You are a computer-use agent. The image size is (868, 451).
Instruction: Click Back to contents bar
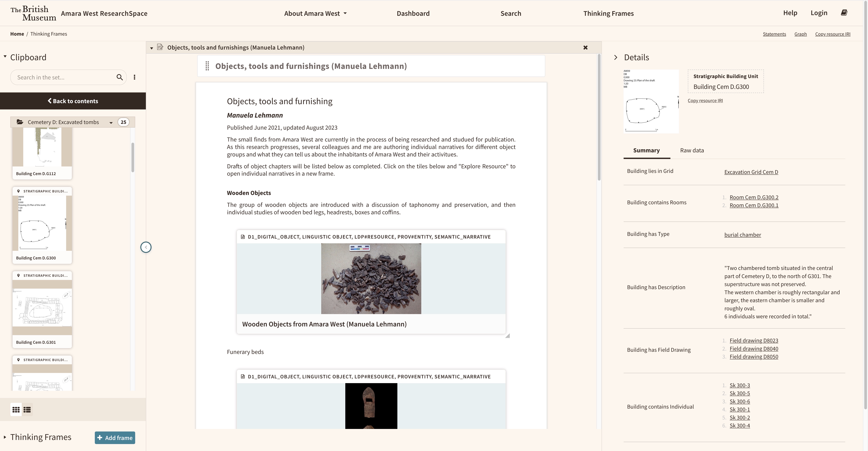(73, 101)
